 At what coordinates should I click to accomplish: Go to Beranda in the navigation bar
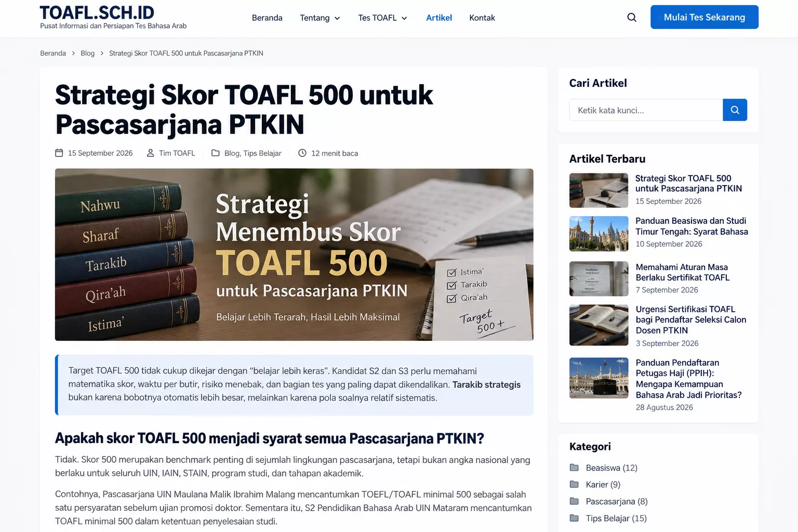tap(267, 18)
